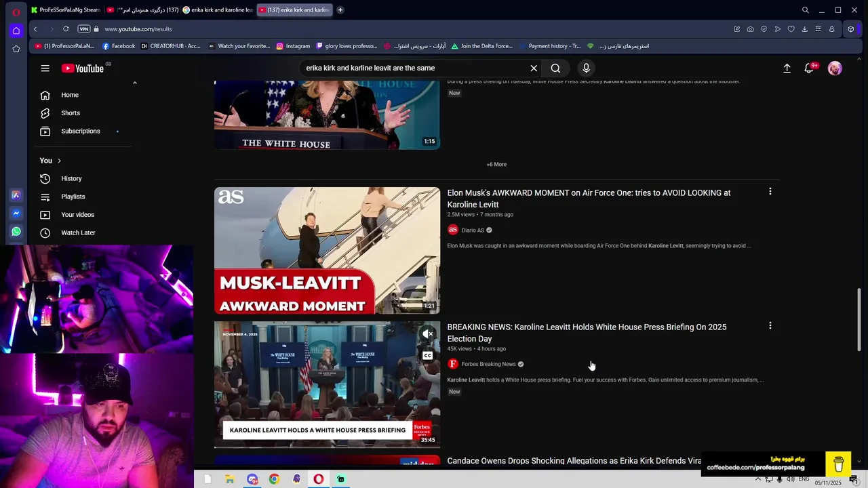
Task: Open Opera extensions cube icon
Action: click(x=850, y=29)
